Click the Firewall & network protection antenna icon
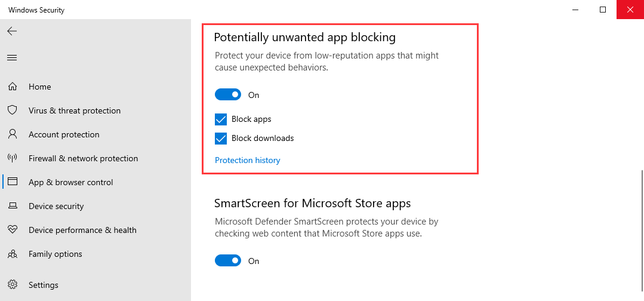Screen dimensions: 644x301 point(12,158)
